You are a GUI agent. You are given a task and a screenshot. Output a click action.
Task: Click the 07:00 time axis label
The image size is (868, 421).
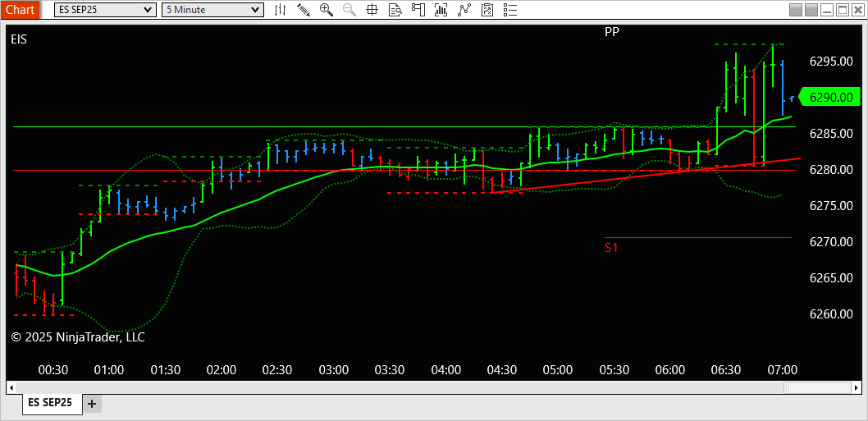click(783, 369)
